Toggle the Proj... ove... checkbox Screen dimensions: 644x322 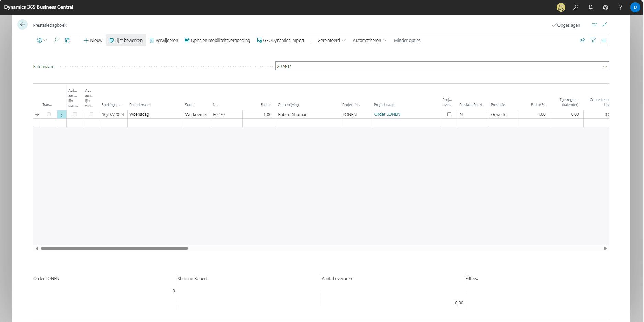coord(449,114)
